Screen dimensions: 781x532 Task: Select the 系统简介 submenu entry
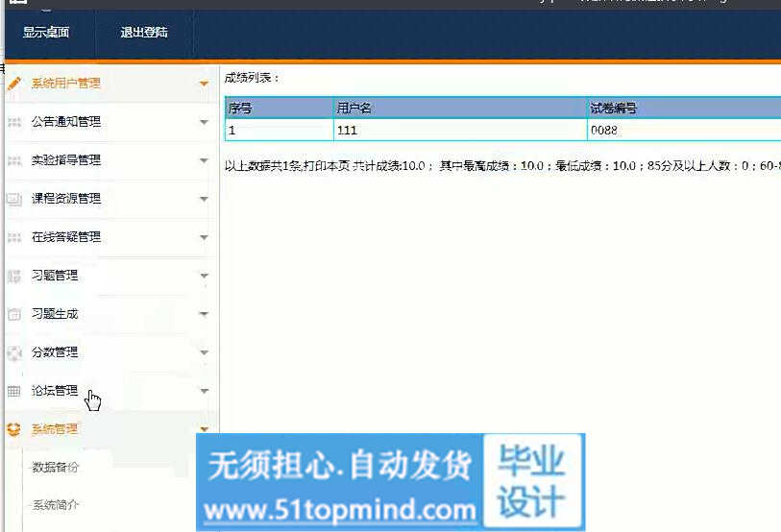click(x=56, y=504)
